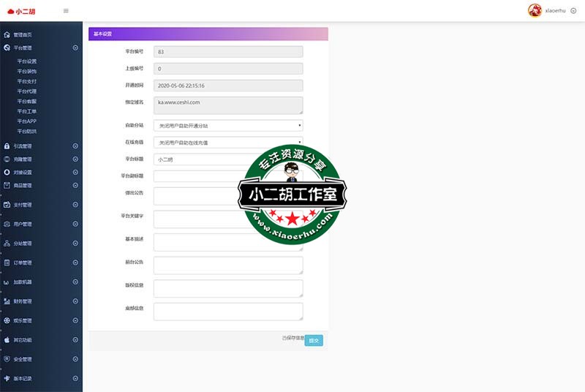Image resolution: width=585 pixels, height=392 pixels.
Task: Open the 自助分站 dropdown
Action: pos(228,126)
